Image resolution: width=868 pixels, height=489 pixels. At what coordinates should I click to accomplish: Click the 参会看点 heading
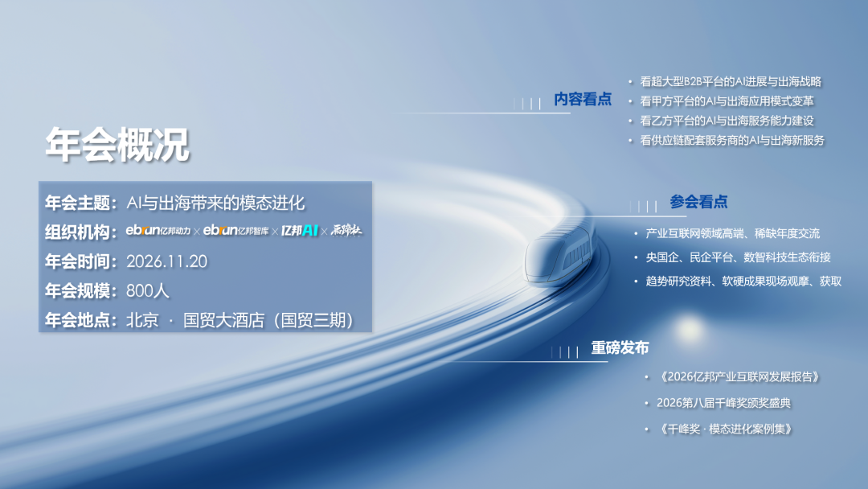click(698, 202)
